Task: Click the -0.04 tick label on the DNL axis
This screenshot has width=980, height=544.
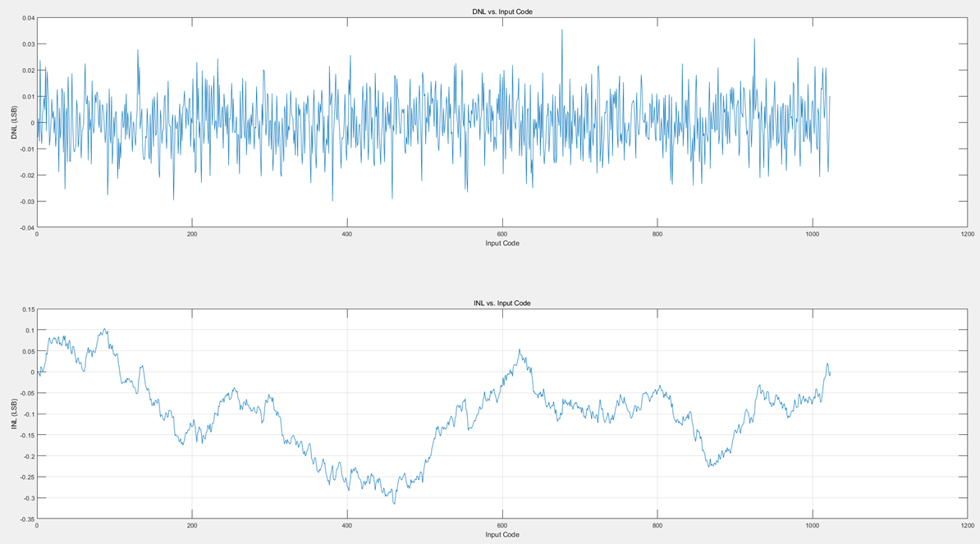Action: tap(28, 227)
